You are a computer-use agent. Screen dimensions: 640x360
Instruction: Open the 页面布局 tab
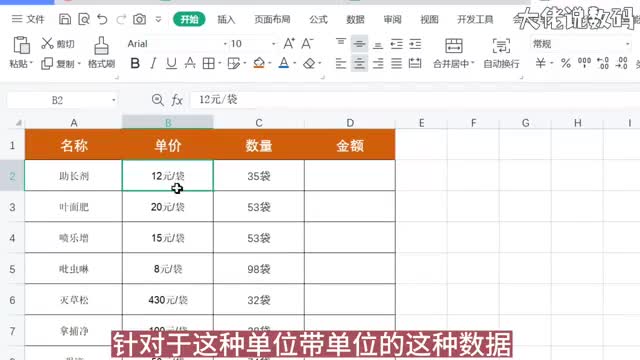tap(272, 19)
